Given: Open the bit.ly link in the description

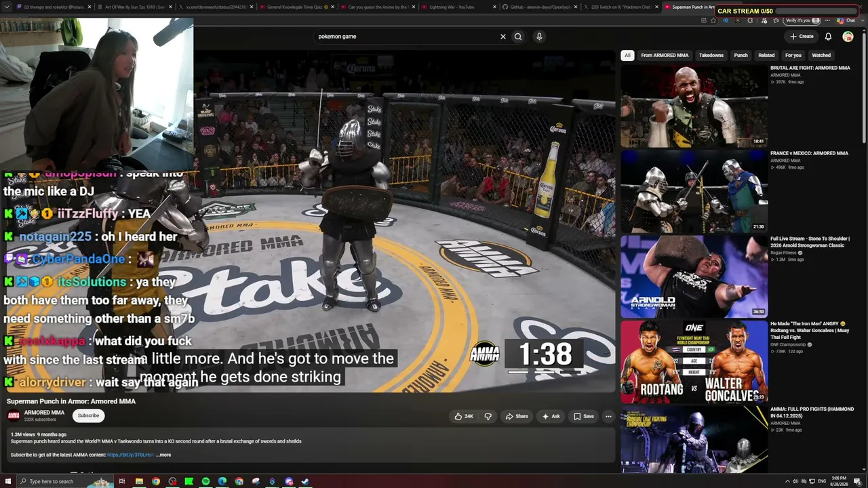Looking at the screenshot, I should [130, 455].
